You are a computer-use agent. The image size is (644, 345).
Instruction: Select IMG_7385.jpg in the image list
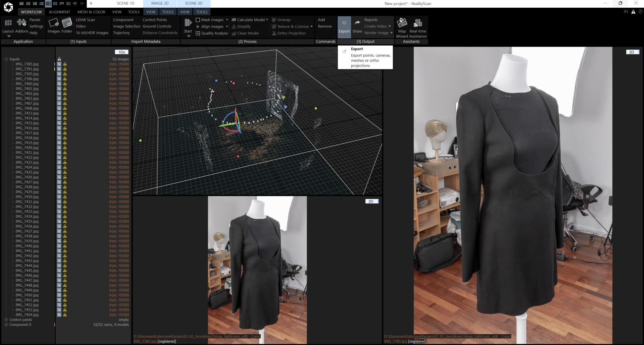pyautogui.click(x=27, y=64)
